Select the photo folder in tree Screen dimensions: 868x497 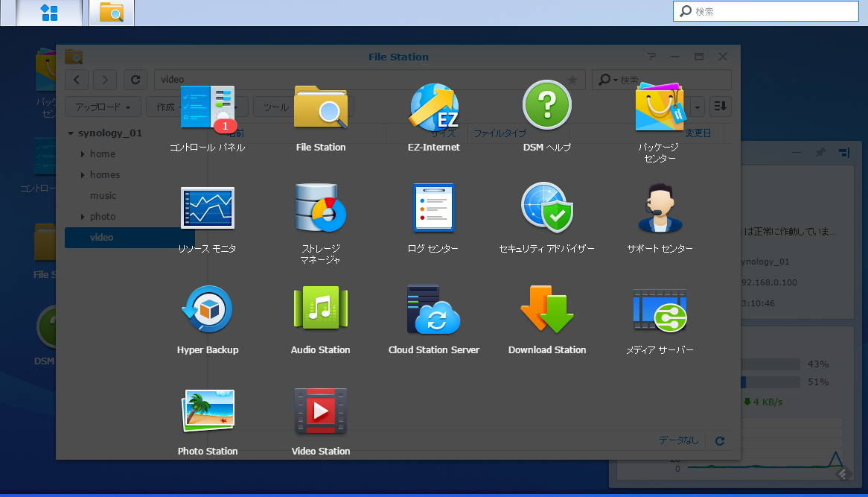(103, 217)
